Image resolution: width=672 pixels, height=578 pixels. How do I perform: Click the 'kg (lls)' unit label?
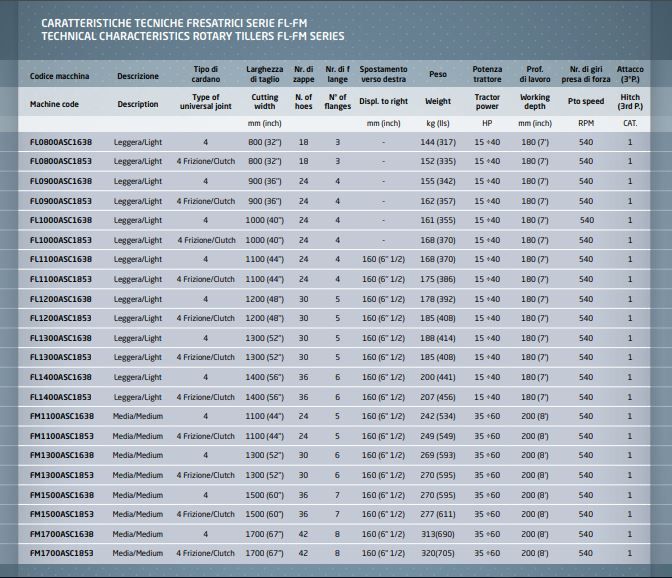pos(438,123)
